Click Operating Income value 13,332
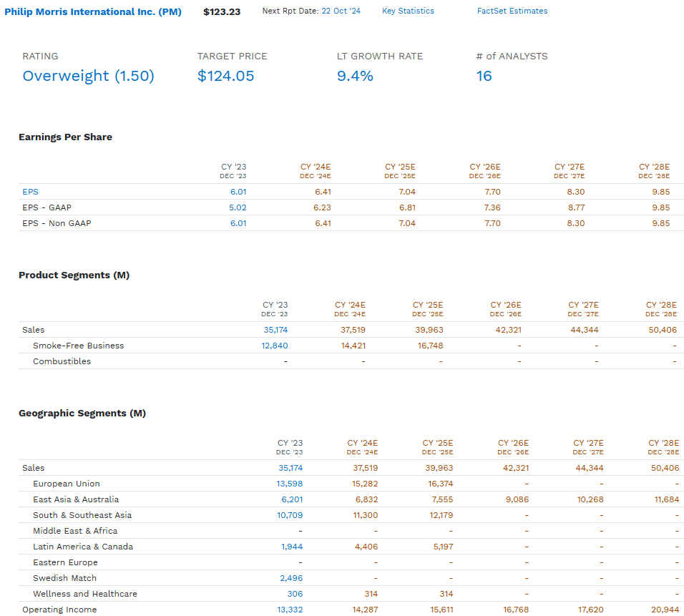 [290, 610]
